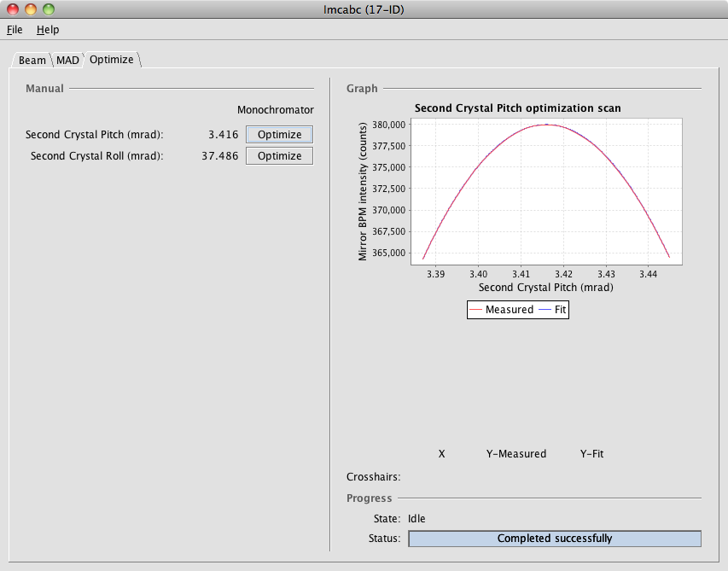Click the 3.42 x-axis tick label

coord(563,274)
